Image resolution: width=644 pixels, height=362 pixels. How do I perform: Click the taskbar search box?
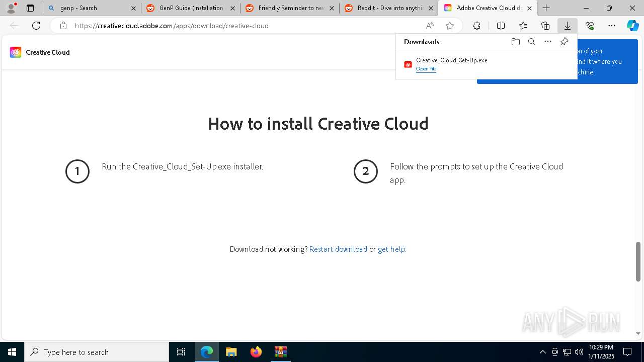click(x=97, y=352)
